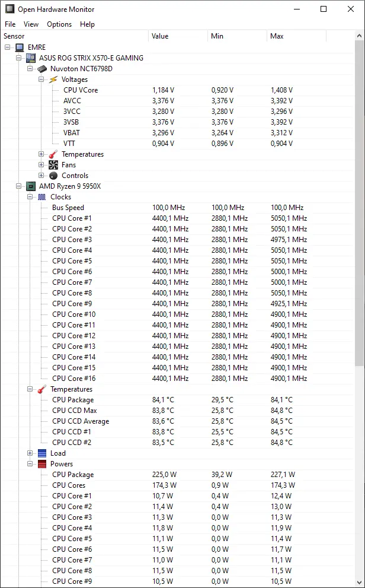
Task: Select the CPU Cores power row
Action: coord(178,485)
